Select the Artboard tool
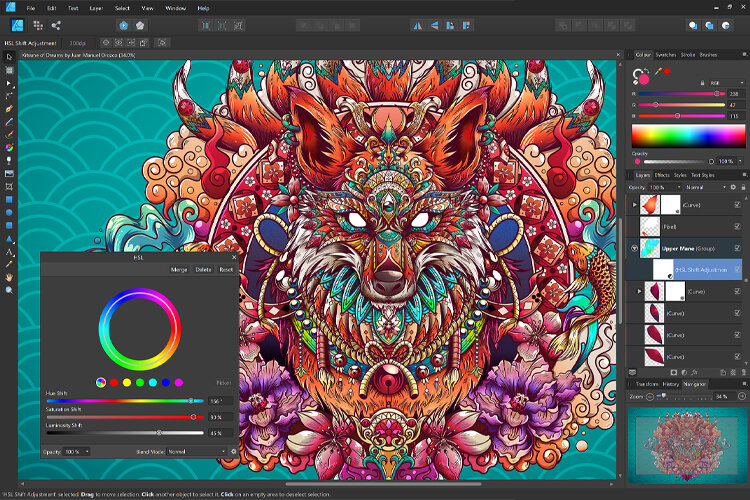Screen dimensions: 750x500 pos(9,70)
